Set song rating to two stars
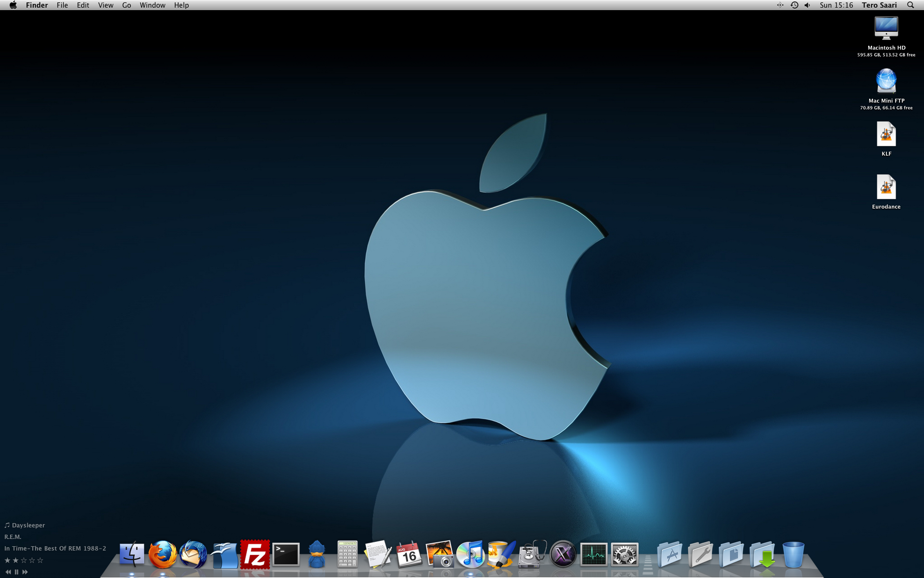 [x=15, y=560]
